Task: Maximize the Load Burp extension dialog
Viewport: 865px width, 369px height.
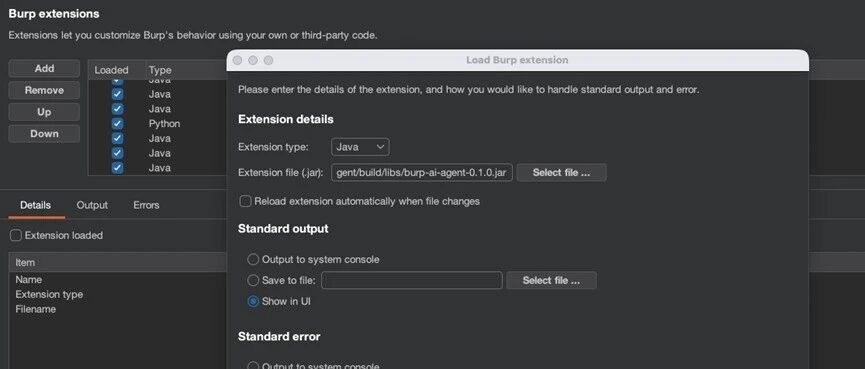Action: (x=268, y=60)
